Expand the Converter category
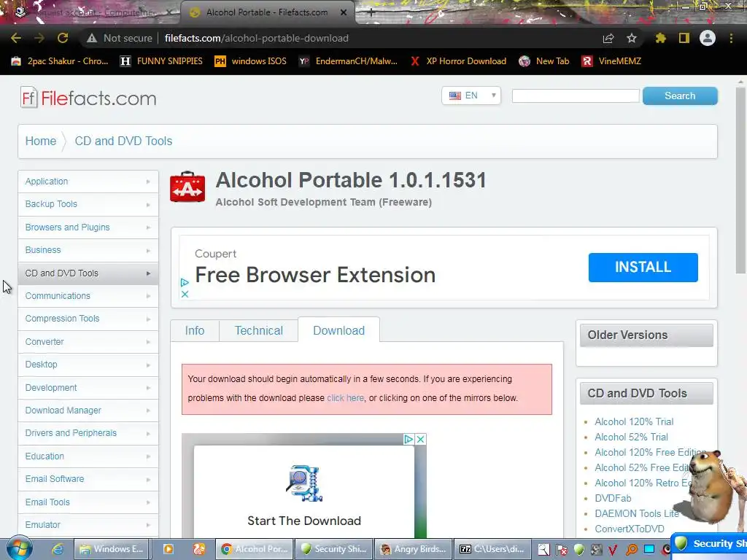Screen dimensions: 747x560 [x=88, y=342]
